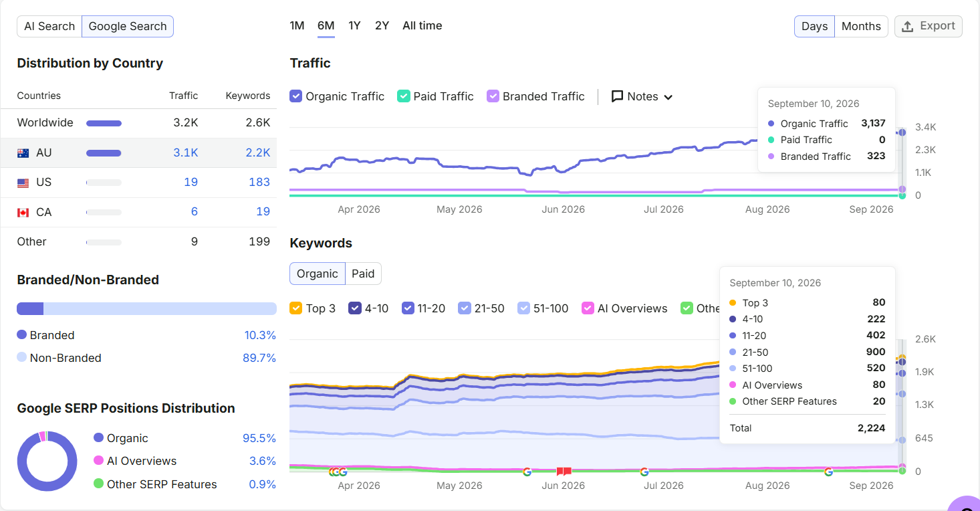The image size is (980, 511).
Task: Switch to the AI Search tab
Action: 49,26
